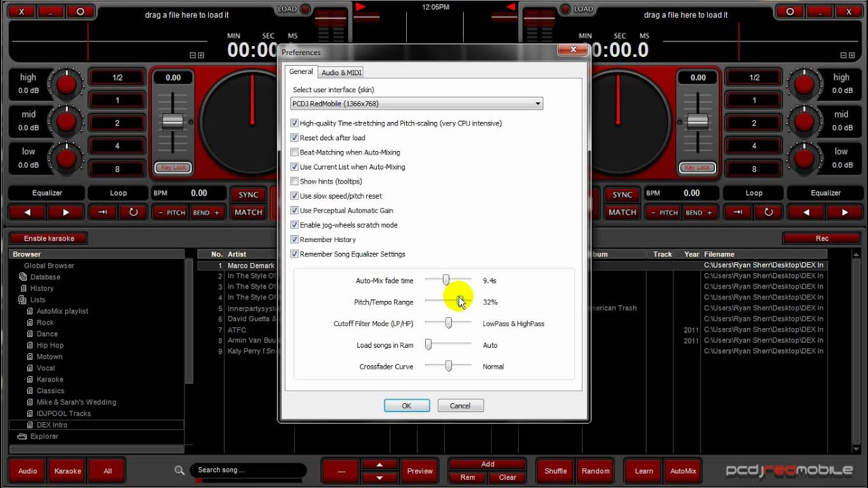Image resolution: width=868 pixels, height=488 pixels.
Task: Toggle Use Current List when Auto-Mixing
Action: [x=294, y=167]
